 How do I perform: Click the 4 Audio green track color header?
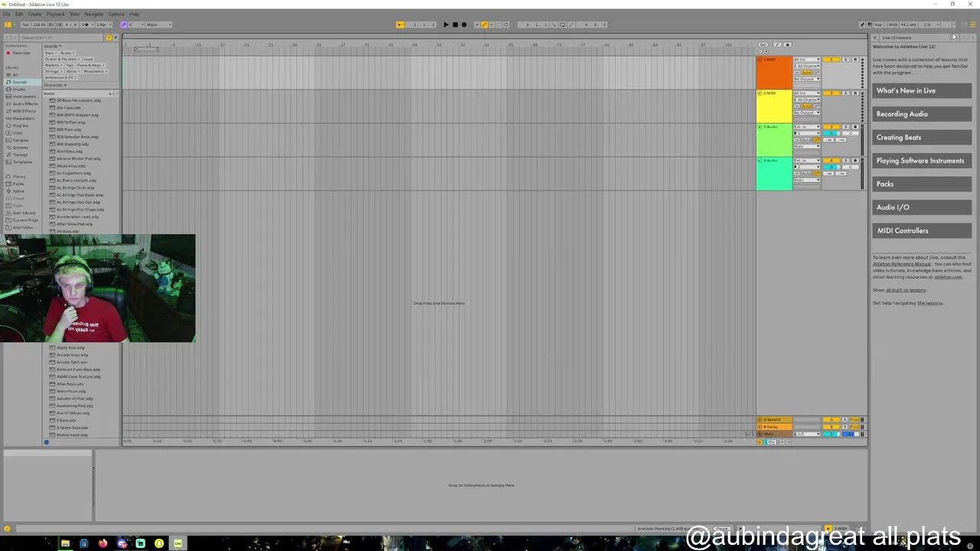(x=774, y=174)
